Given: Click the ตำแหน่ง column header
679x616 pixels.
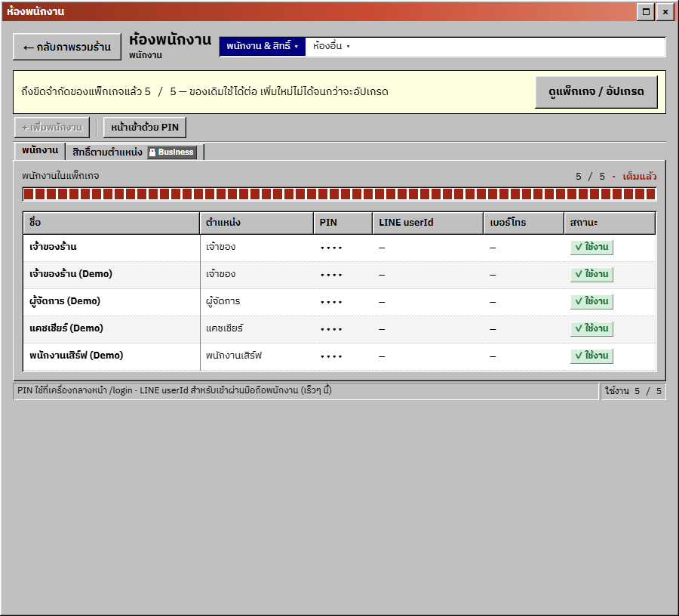Looking at the screenshot, I should (x=257, y=223).
